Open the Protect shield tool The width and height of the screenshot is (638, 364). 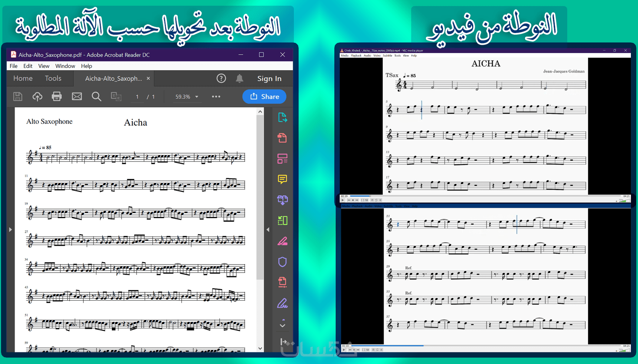click(282, 262)
